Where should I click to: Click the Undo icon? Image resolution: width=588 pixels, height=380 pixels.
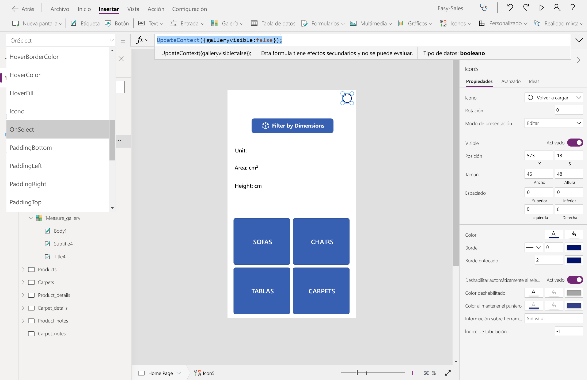510,8
